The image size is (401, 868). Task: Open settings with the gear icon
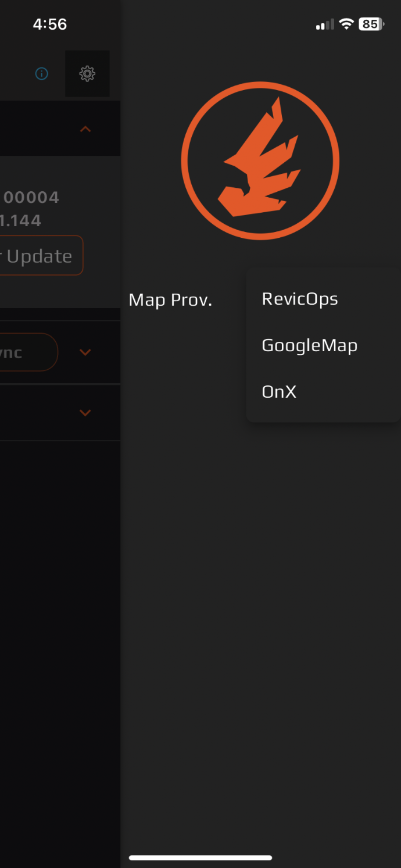(x=87, y=74)
